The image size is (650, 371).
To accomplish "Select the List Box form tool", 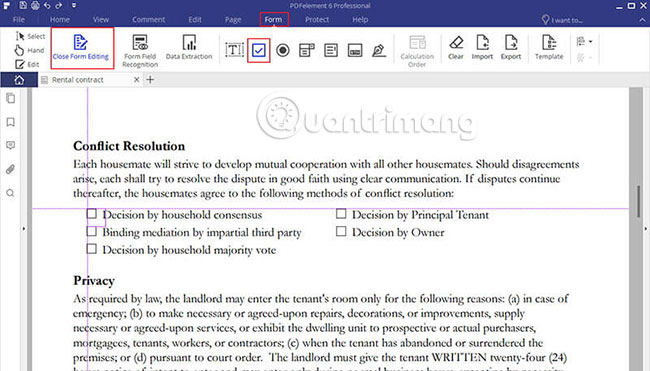I will [x=331, y=51].
